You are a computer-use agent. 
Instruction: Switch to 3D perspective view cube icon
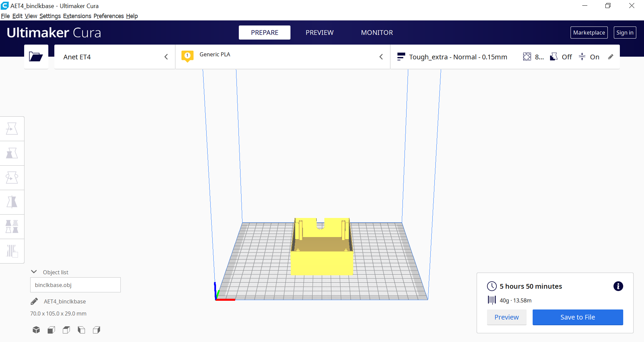36,330
